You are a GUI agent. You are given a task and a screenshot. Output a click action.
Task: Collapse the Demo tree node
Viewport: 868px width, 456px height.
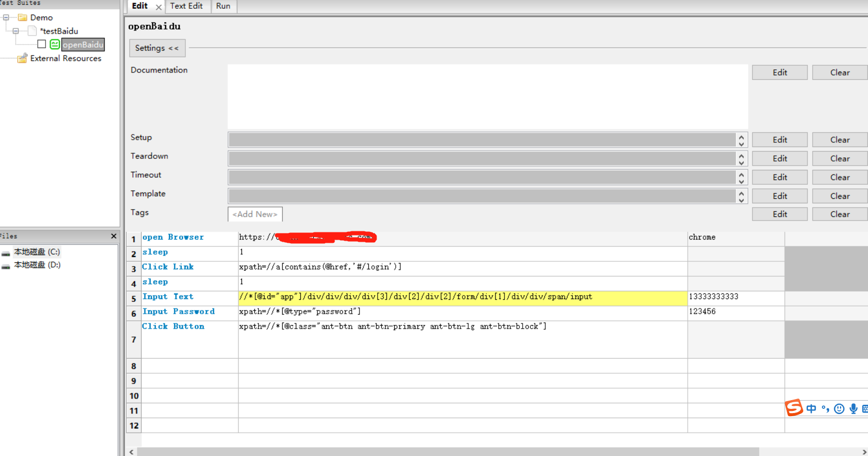tap(6, 18)
